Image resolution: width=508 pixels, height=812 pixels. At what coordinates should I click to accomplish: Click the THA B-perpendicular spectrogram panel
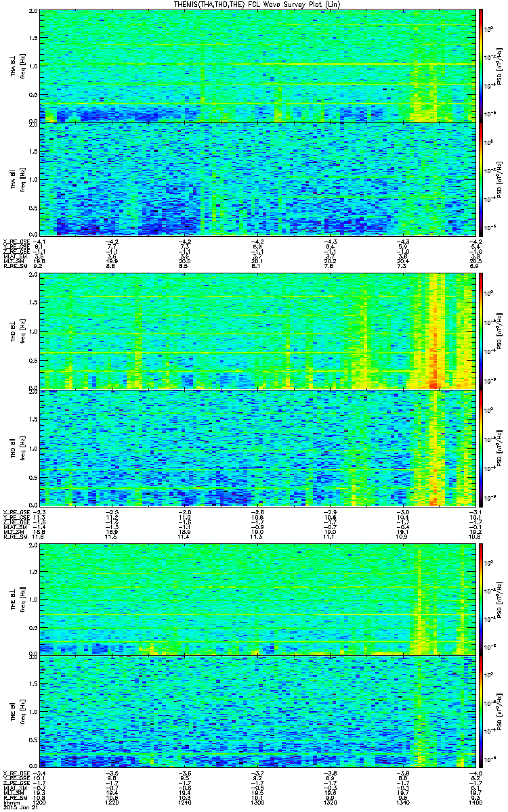(x=257, y=65)
